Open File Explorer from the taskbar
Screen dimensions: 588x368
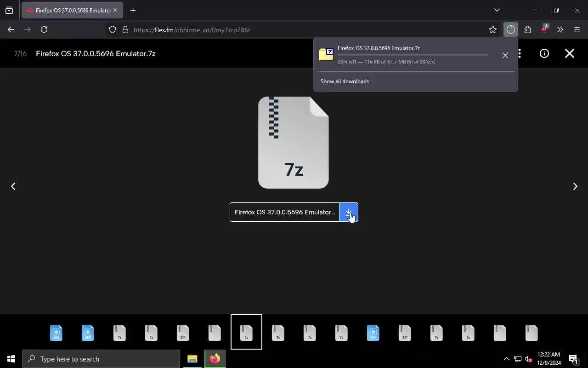[192, 359]
